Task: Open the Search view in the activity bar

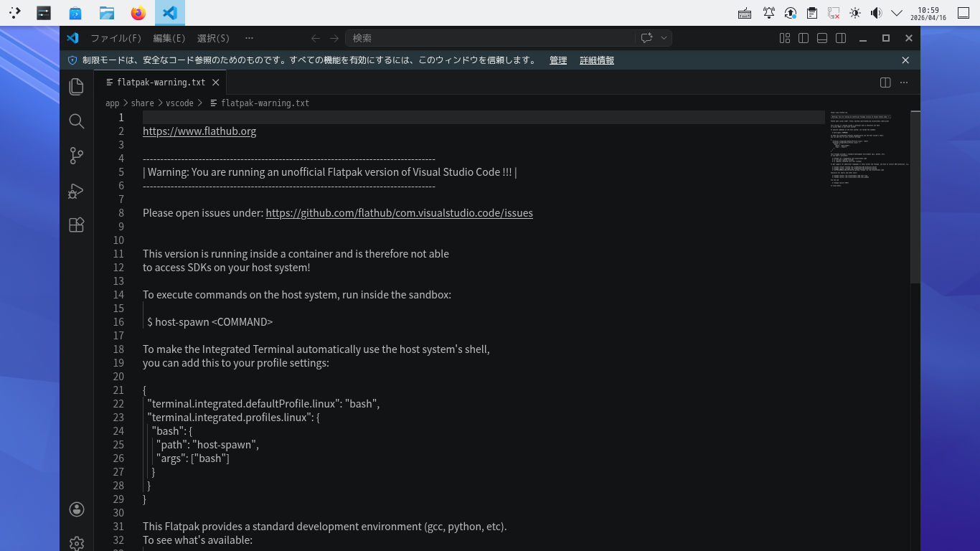Action: pos(77,121)
